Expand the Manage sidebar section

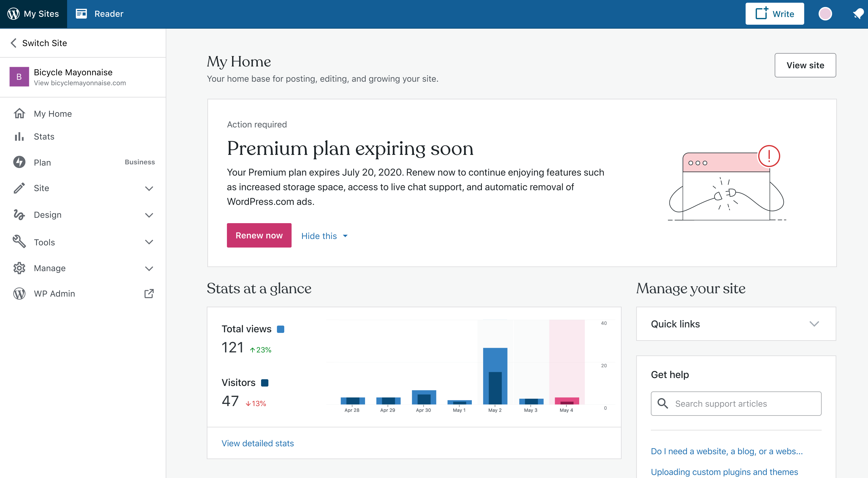coord(149,269)
